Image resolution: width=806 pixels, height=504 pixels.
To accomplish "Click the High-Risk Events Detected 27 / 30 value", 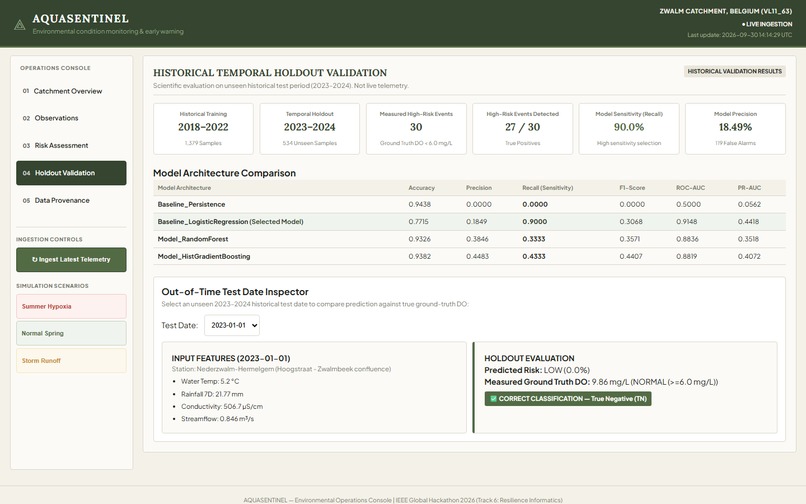I will click(522, 127).
